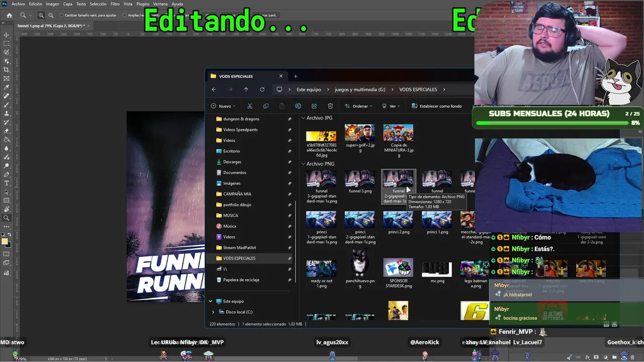This screenshot has height=362, width=644.
Task: Click 'Establecer como fondo' button
Action: pos(437,106)
